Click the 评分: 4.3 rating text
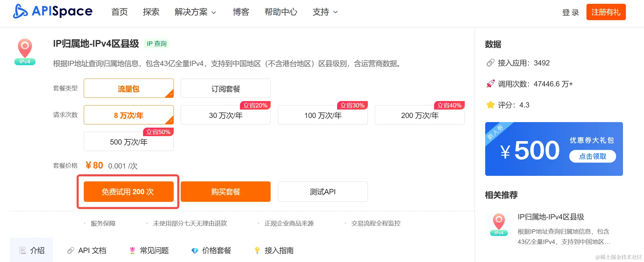 pos(514,105)
